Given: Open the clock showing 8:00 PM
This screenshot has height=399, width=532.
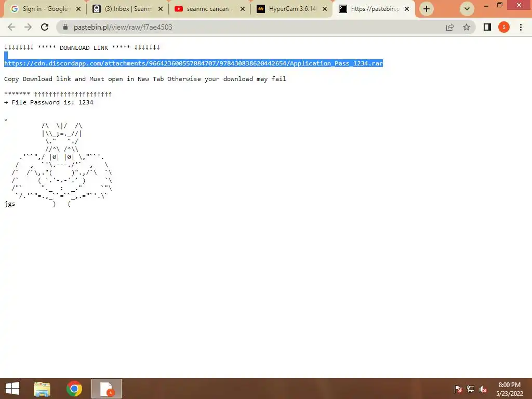Looking at the screenshot, I should click(x=510, y=389).
